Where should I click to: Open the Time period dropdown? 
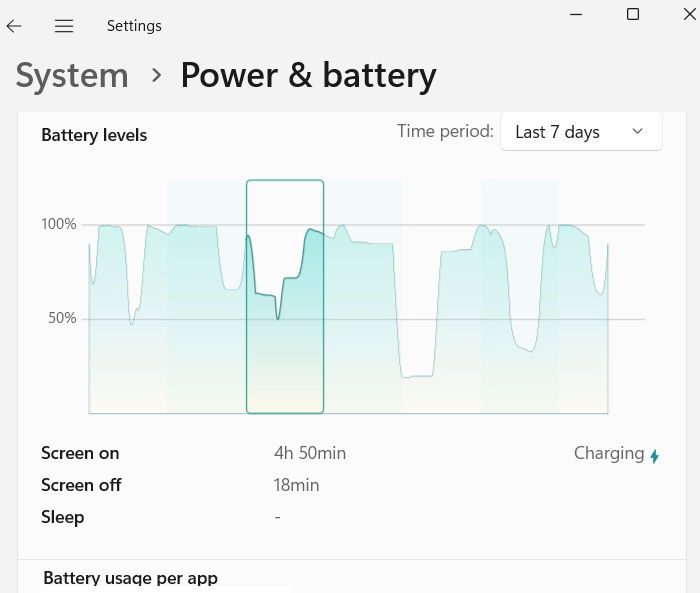(x=580, y=132)
